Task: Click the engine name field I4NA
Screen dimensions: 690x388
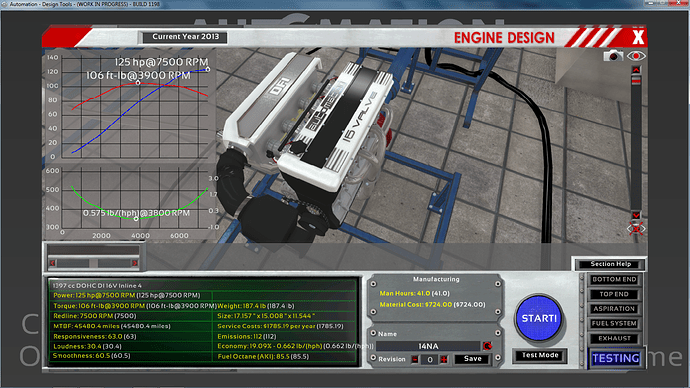Action: pyautogui.click(x=428, y=346)
